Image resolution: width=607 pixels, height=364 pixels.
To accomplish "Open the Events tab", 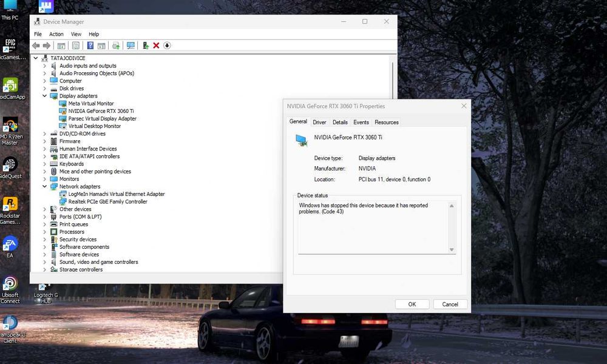I will coord(361,122).
